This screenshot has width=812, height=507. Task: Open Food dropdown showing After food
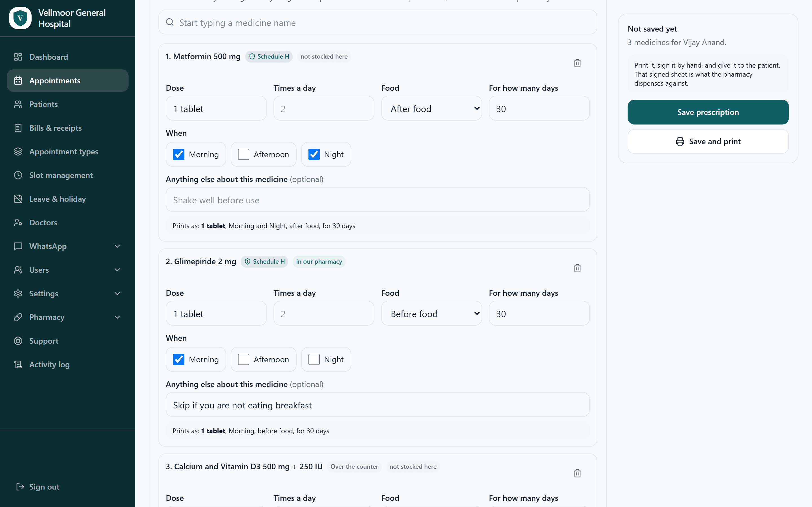point(431,108)
